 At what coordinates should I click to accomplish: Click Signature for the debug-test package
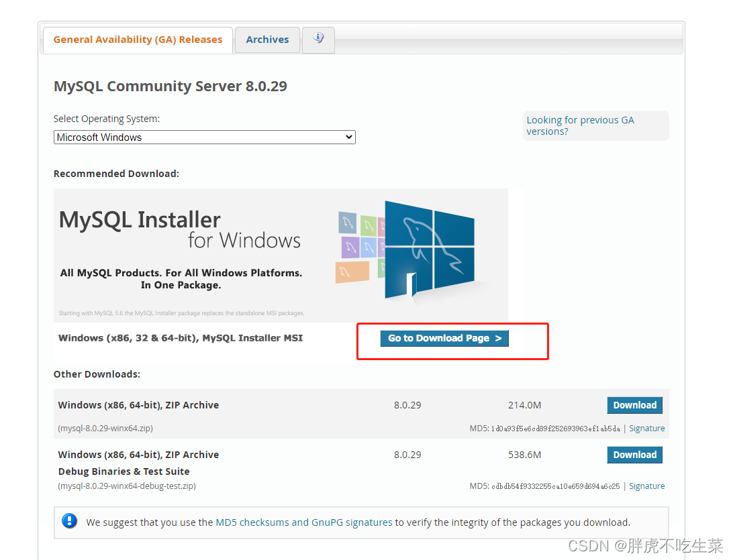pos(646,486)
